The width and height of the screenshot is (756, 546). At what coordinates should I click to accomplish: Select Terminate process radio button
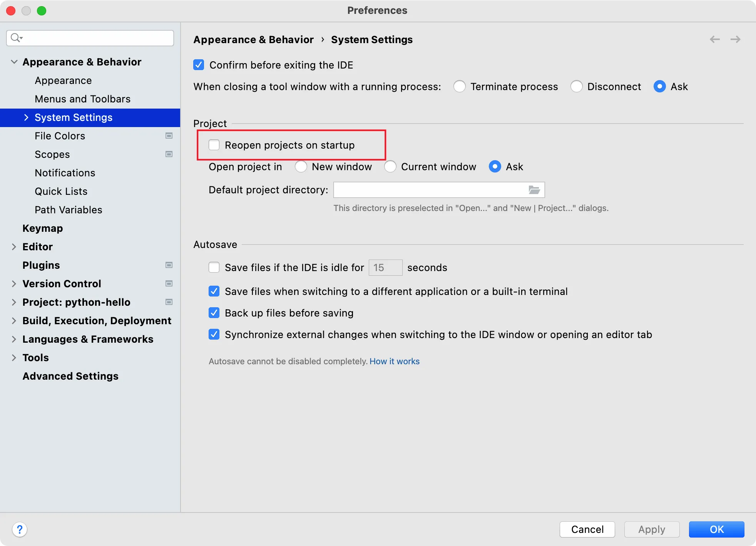pos(459,86)
